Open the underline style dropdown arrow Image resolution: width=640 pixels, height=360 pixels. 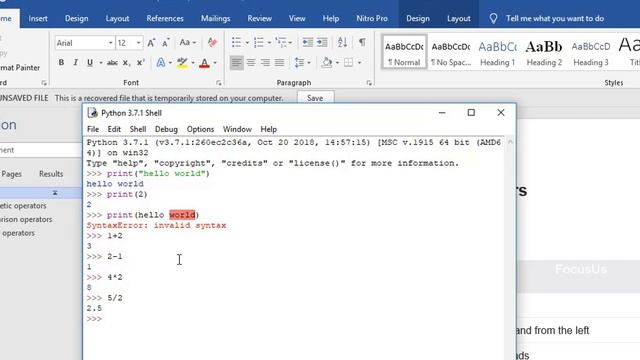[x=100, y=63]
